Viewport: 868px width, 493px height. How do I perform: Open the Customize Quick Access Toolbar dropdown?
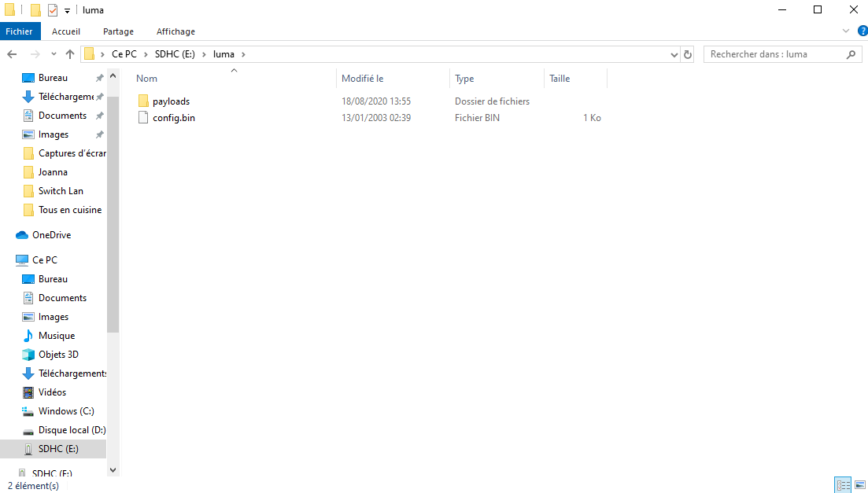67,10
